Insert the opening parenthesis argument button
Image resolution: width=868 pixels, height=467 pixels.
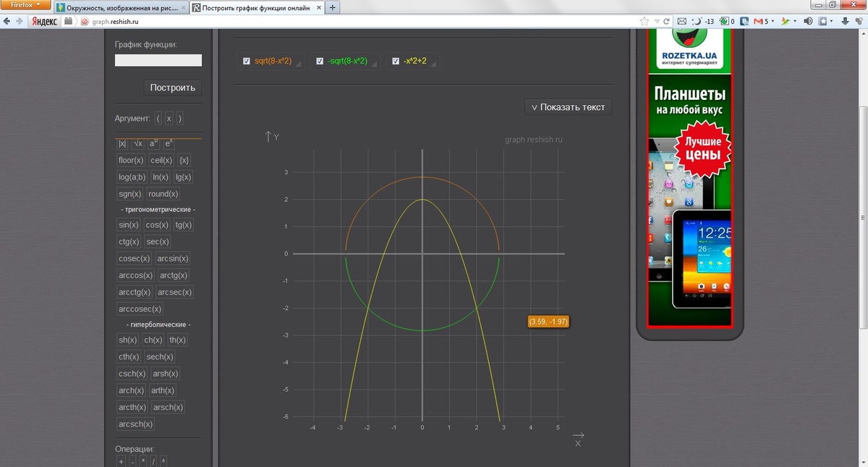point(158,118)
